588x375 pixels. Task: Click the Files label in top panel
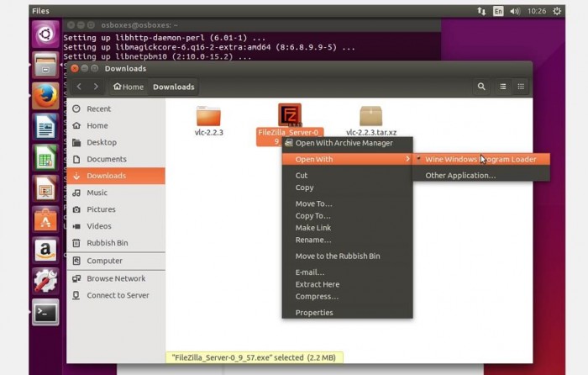(40, 11)
